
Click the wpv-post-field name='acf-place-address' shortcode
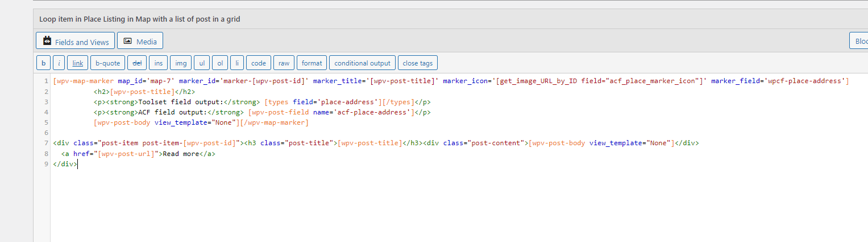tap(331, 112)
